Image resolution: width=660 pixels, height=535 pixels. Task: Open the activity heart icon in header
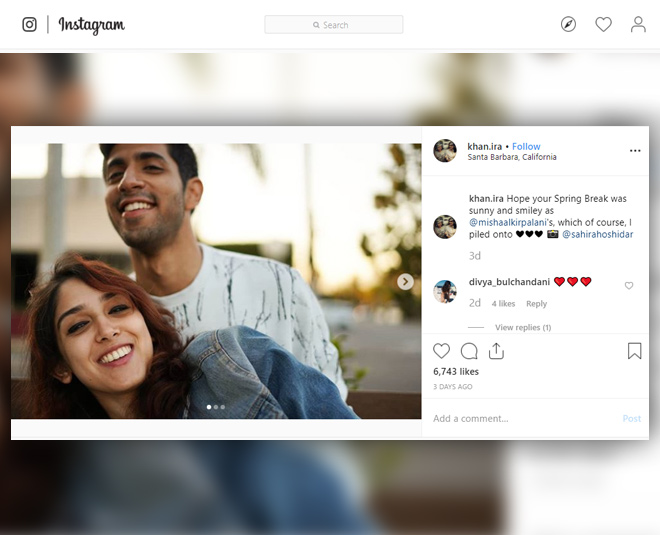pos(603,24)
